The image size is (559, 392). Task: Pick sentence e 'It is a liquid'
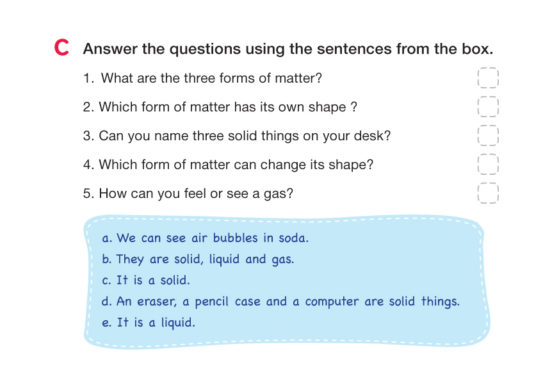point(149,323)
